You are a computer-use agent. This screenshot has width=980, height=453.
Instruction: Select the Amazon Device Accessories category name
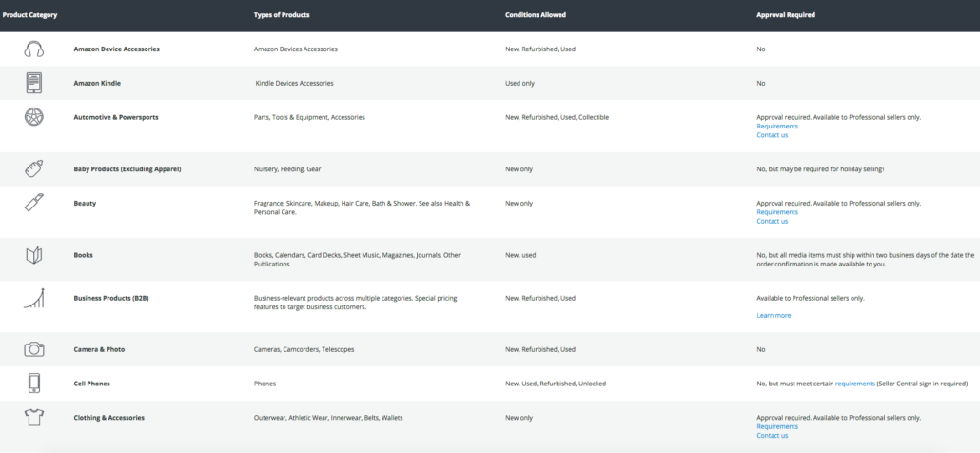(116, 49)
